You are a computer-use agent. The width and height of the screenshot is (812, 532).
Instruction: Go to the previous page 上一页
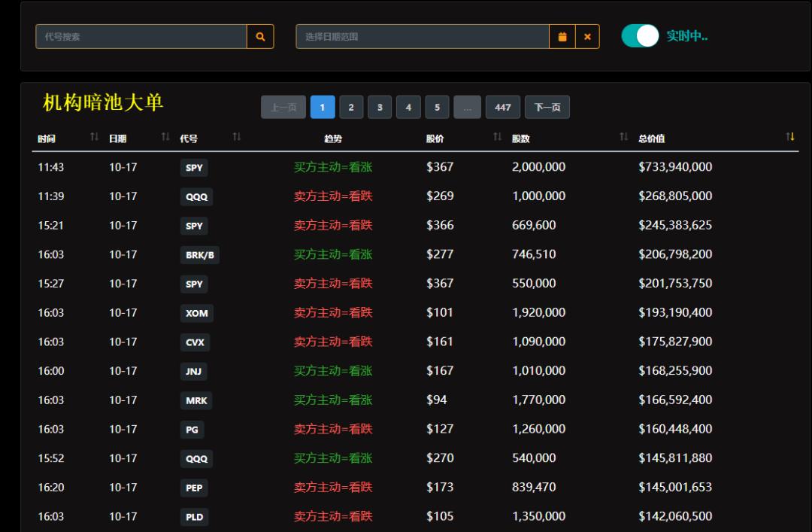tap(283, 107)
